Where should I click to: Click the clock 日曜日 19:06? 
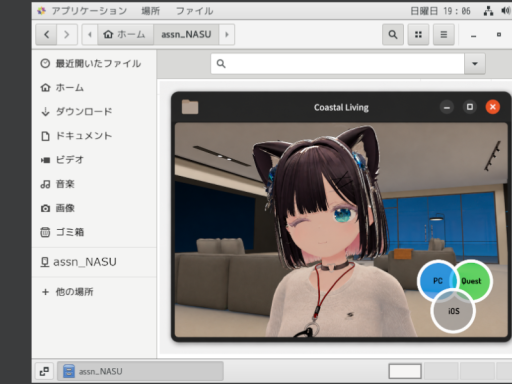tap(440, 11)
